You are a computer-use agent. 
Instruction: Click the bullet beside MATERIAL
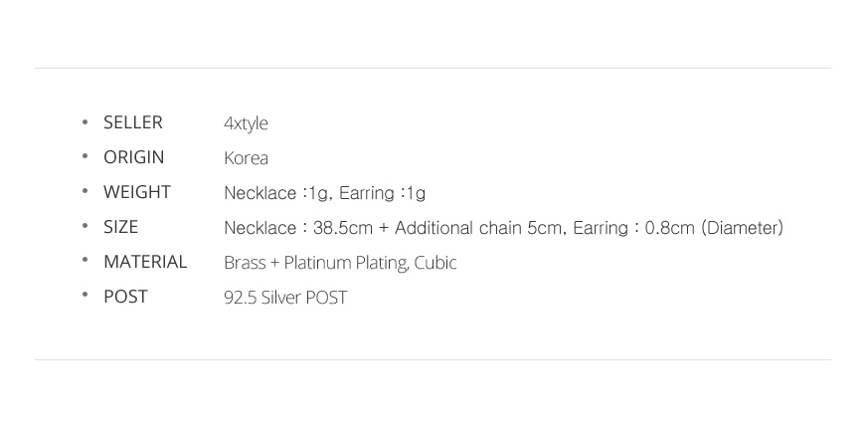pos(85,261)
